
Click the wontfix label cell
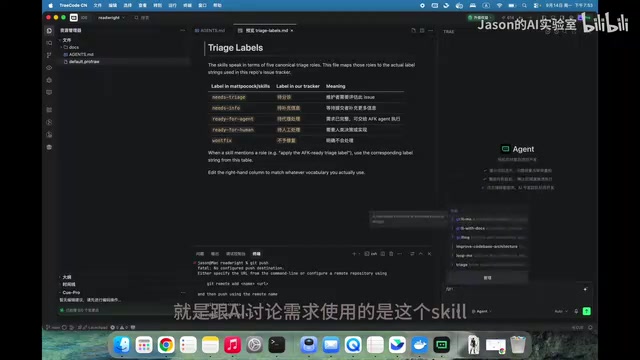click(x=222, y=140)
